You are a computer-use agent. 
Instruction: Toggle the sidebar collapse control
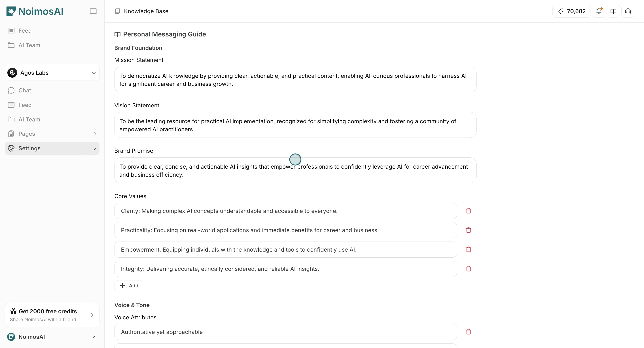[93, 11]
